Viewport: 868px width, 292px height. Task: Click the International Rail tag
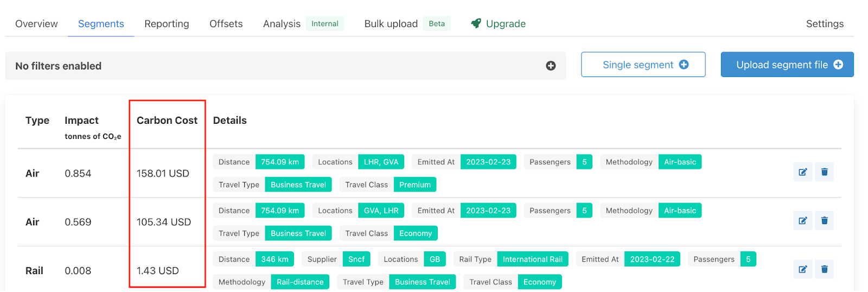pos(532,259)
